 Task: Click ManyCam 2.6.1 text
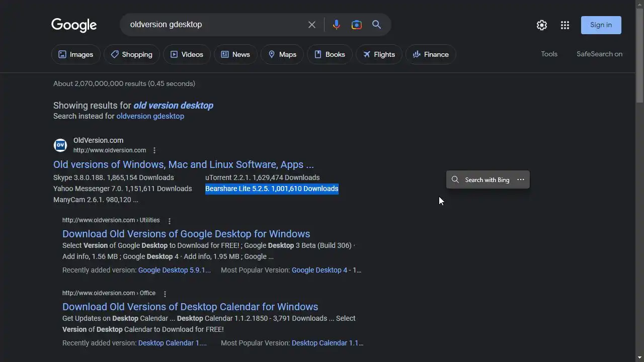[x=96, y=200]
